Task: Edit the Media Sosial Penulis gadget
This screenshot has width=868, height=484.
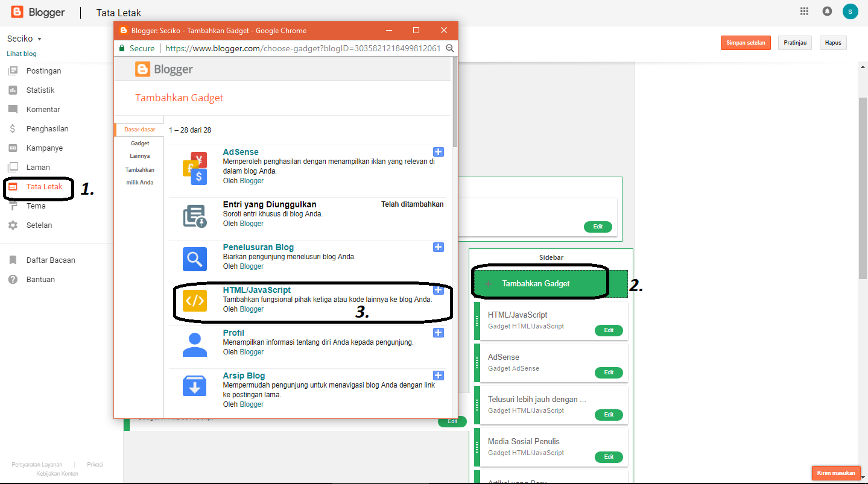Action: point(609,457)
